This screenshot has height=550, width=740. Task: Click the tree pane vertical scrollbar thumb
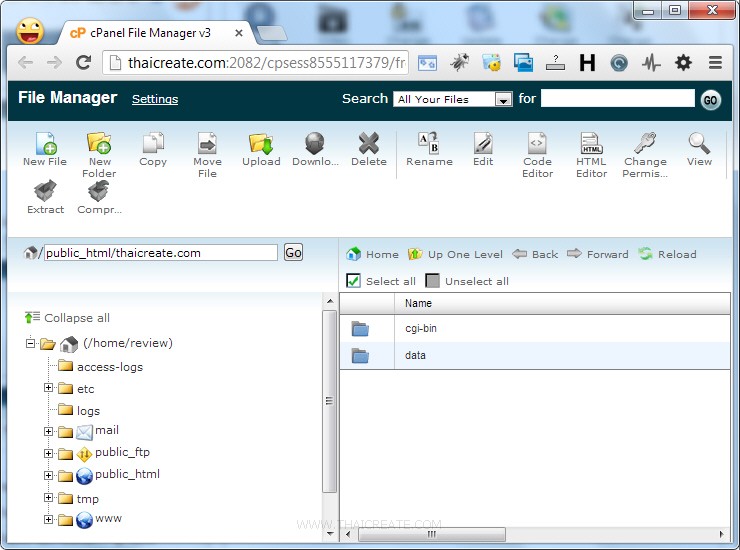pyautogui.click(x=330, y=401)
